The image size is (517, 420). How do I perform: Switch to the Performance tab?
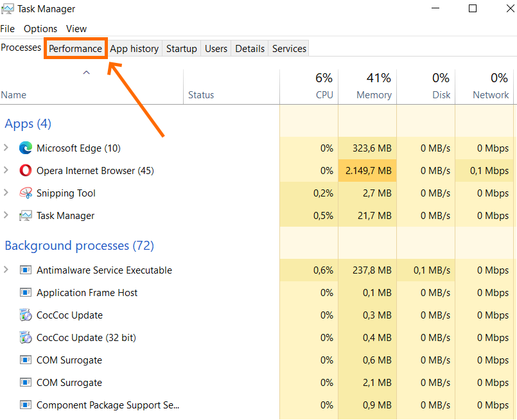[x=75, y=49]
